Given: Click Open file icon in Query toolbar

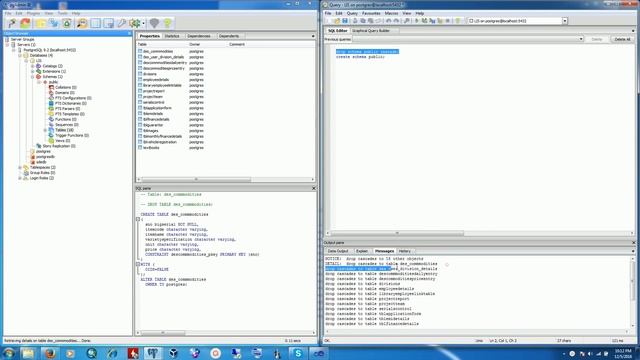Looking at the screenshot, I should (337, 21).
